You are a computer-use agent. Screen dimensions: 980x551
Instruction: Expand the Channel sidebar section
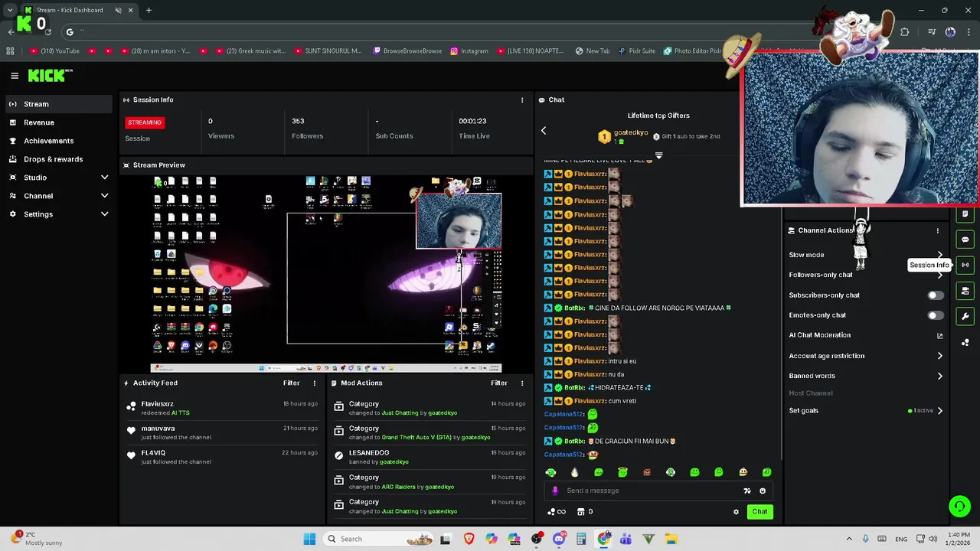point(104,196)
